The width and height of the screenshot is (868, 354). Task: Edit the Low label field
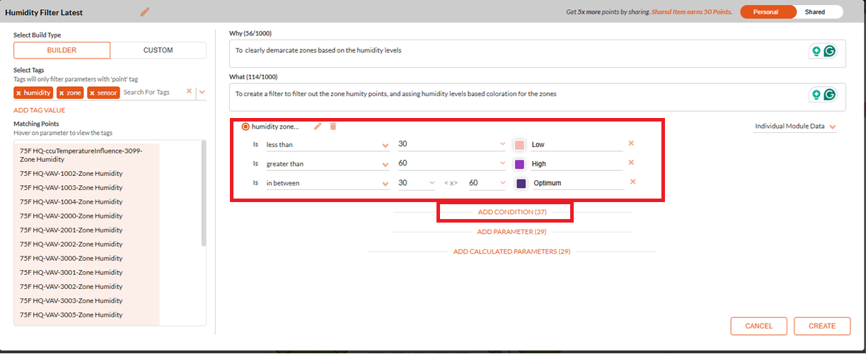[576, 145]
